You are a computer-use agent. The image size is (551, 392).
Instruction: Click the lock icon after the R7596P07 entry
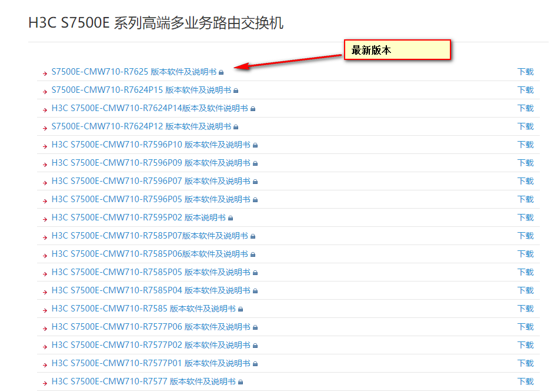pyautogui.click(x=255, y=182)
